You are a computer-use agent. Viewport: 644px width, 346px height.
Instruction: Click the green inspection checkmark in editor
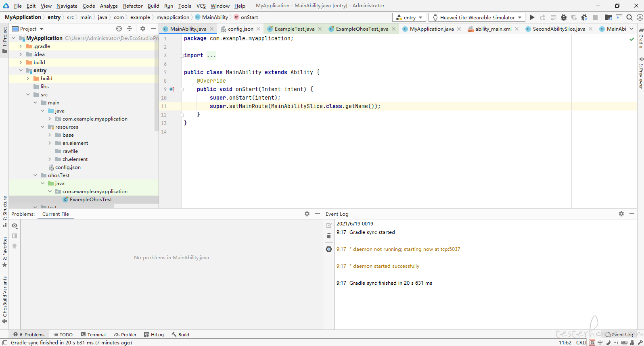coord(632,39)
